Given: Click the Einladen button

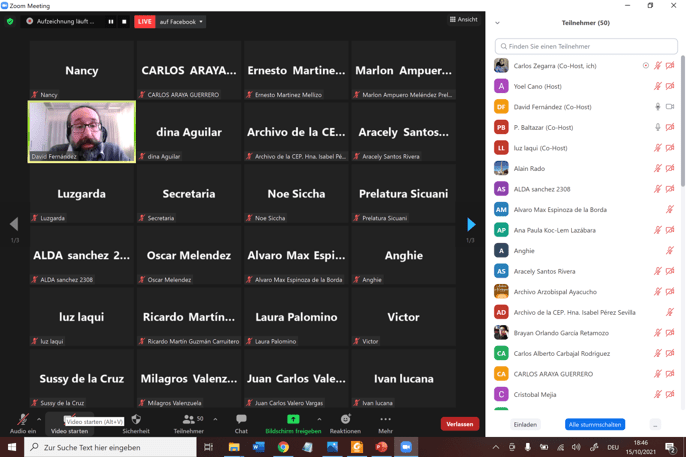Looking at the screenshot, I should pyautogui.click(x=525, y=424).
